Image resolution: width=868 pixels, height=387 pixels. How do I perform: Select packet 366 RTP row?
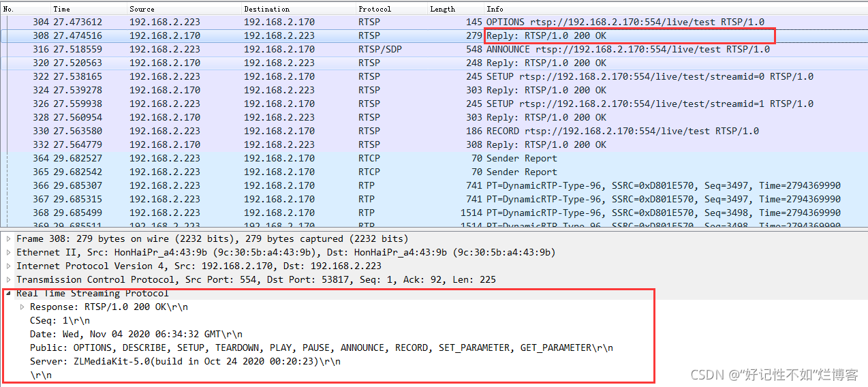click(x=434, y=185)
